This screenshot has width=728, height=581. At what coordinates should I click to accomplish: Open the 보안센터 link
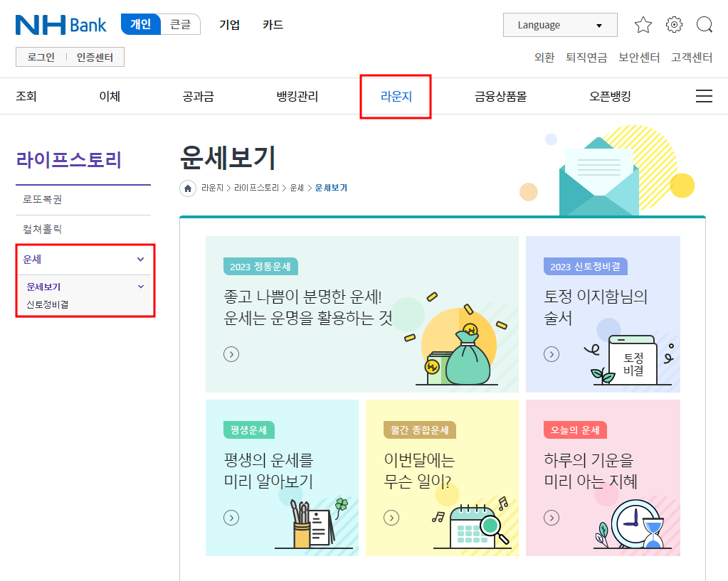[639, 57]
